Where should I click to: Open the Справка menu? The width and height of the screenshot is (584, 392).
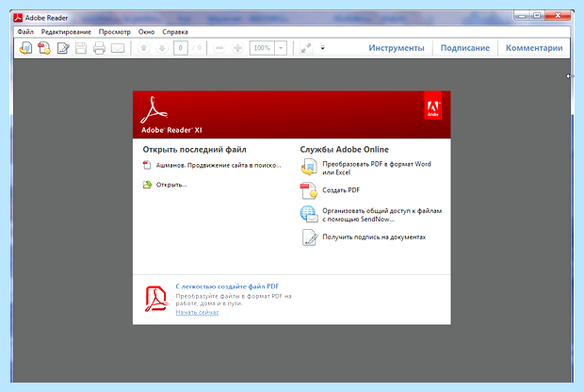click(x=175, y=32)
